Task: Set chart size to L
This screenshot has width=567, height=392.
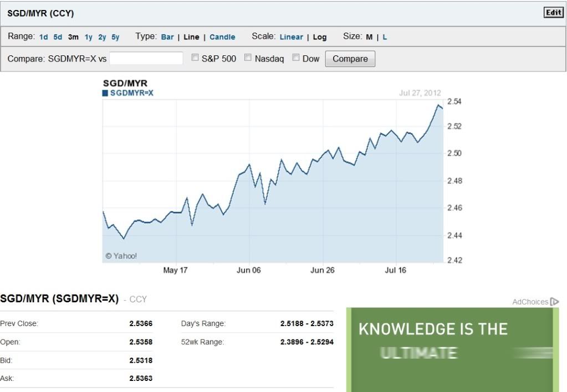Action: click(x=385, y=37)
